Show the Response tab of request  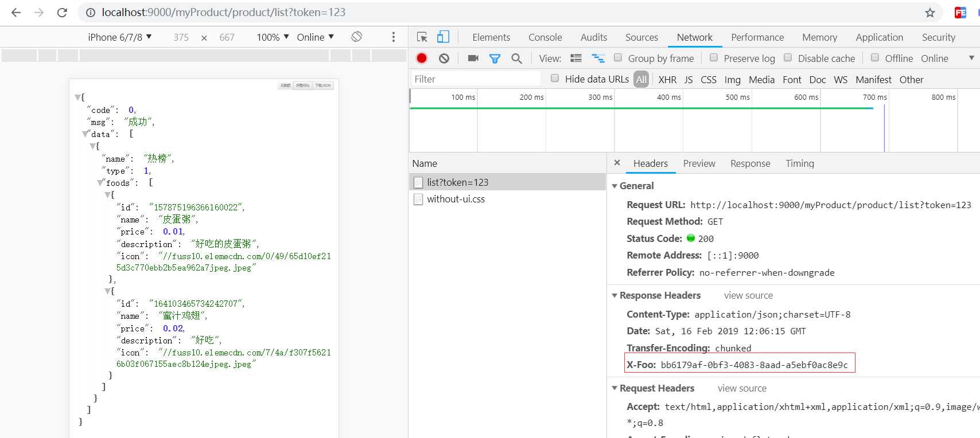[x=750, y=163]
